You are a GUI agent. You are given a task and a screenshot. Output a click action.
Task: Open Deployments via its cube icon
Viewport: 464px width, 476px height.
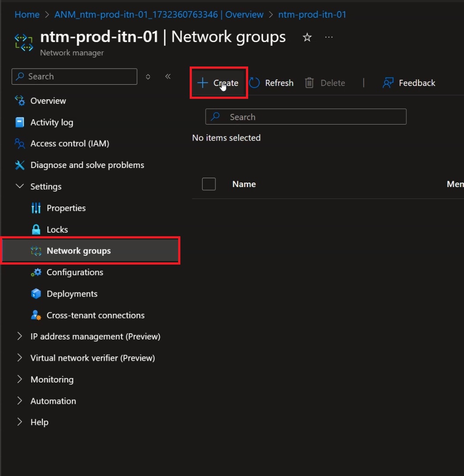[36, 294]
